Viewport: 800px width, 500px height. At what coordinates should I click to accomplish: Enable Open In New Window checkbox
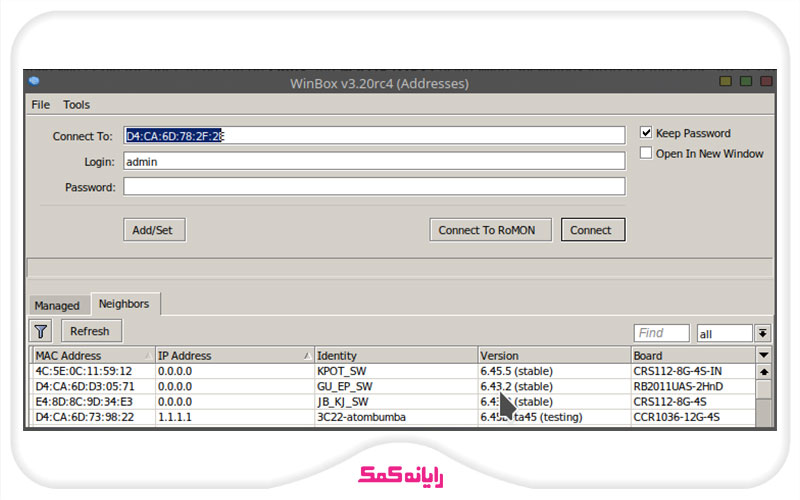pyautogui.click(x=646, y=153)
